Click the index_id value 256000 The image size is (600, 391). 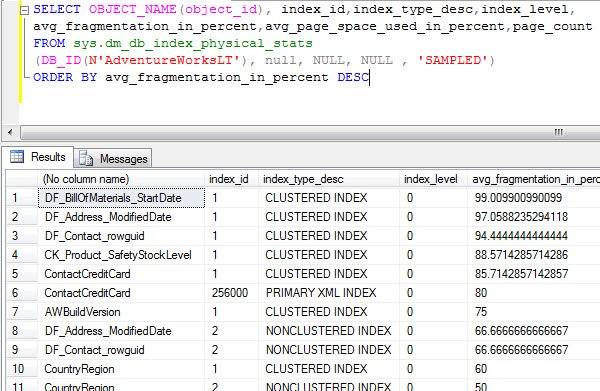click(230, 293)
